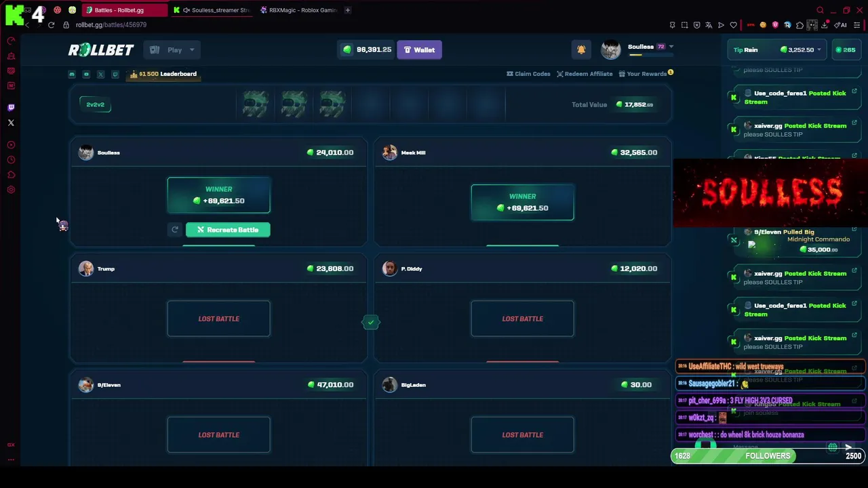Open the Rollbet YouTube icon link
The width and height of the screenshot is (868, 488).
[86, 74]
